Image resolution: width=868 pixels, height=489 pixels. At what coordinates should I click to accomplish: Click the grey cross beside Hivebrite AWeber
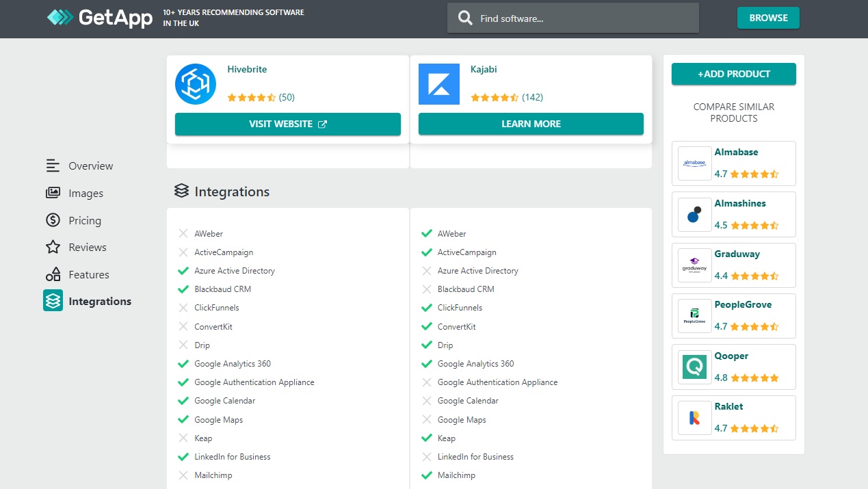point(183,233)
